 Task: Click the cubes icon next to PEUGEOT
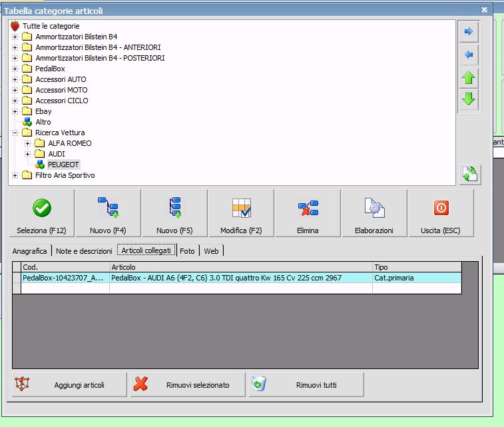tap(40, 165)
